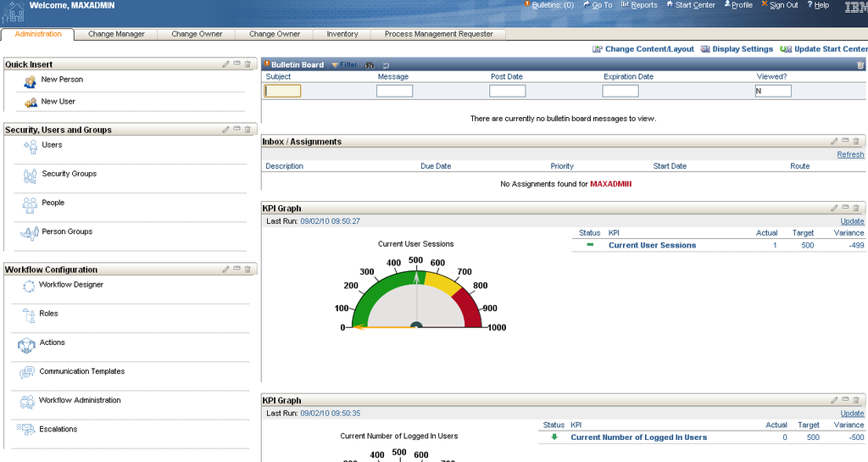This screenshot has width=868, height=462.
Task: Click the Expiration Date filter field
Action: (620, 91)
